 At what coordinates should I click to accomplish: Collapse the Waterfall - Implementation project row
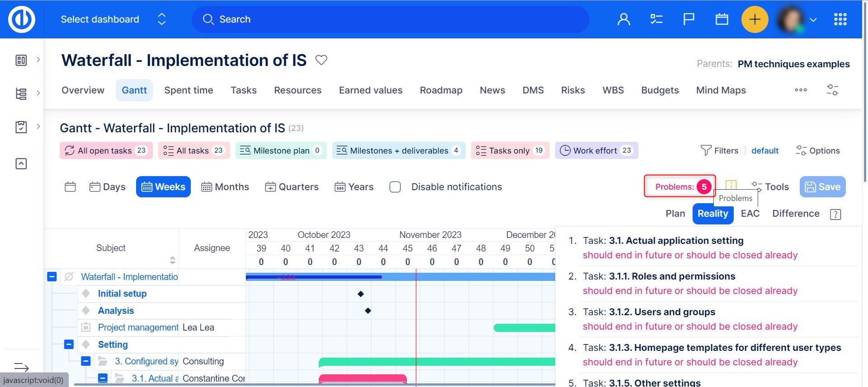point(52,276)
